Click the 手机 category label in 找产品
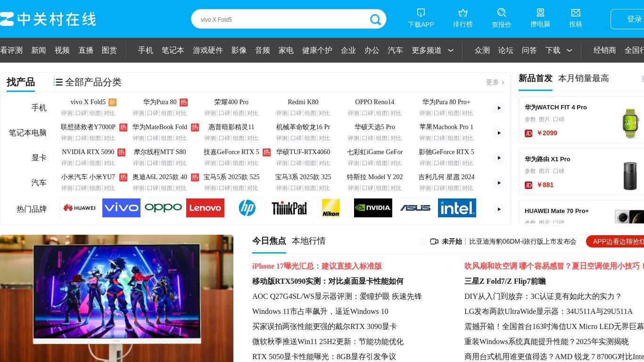 click(x=39, y=108)
